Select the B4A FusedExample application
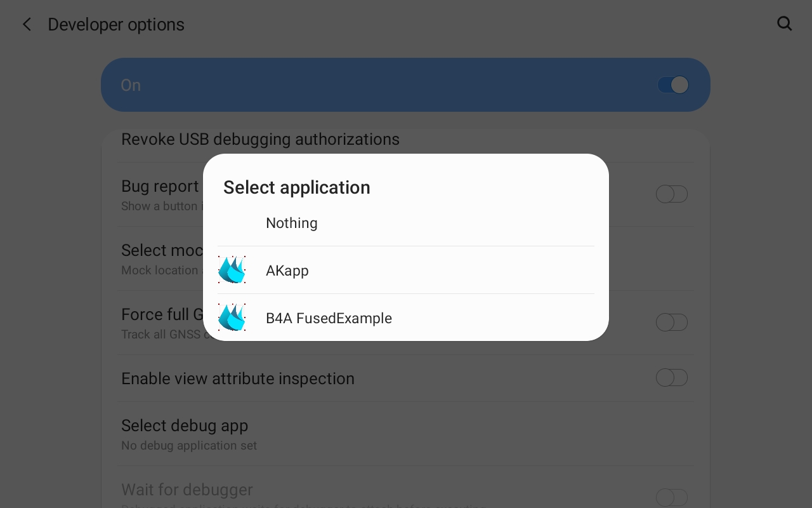 coord(329,318)
